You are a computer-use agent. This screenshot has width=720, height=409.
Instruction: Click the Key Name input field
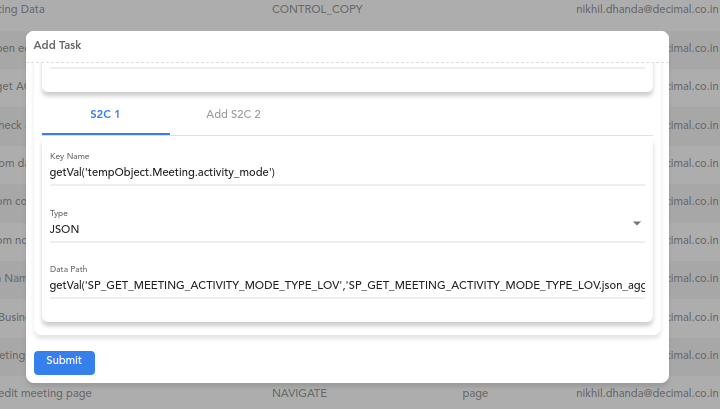[x=347, y=173]
